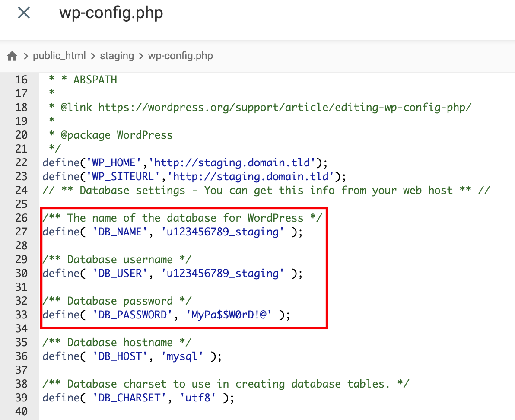Place cursor in the DB_USER value string
The width and height of the screenshot is (515, 420).
[x=223, y=274]
